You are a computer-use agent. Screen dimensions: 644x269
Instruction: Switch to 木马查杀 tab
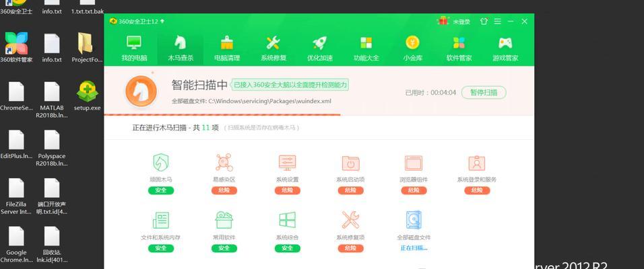click(x=181, y=48)
